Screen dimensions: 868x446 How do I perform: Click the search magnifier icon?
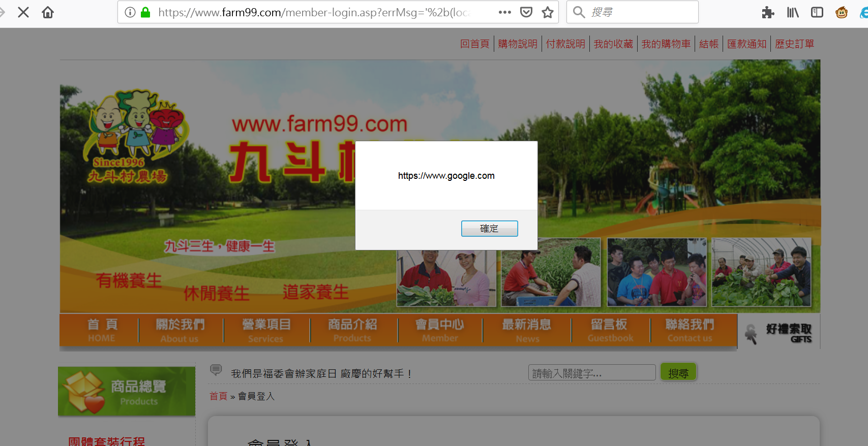point(579,12)
